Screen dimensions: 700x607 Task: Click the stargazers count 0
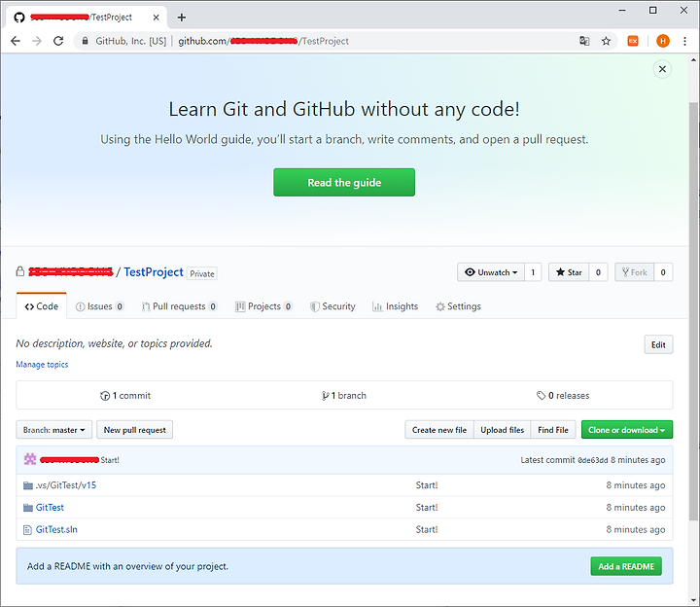(598, 272)
